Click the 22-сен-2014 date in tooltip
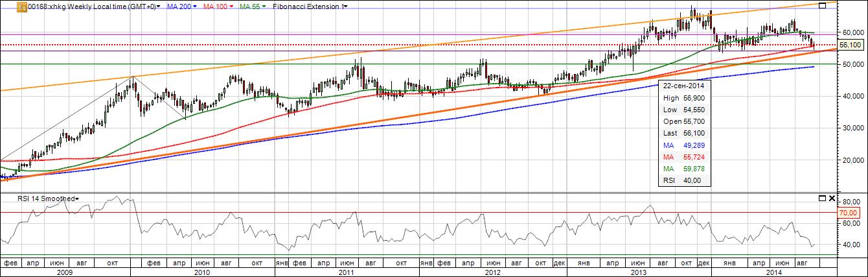Viewport: 868px width, 277px height. 684,85
